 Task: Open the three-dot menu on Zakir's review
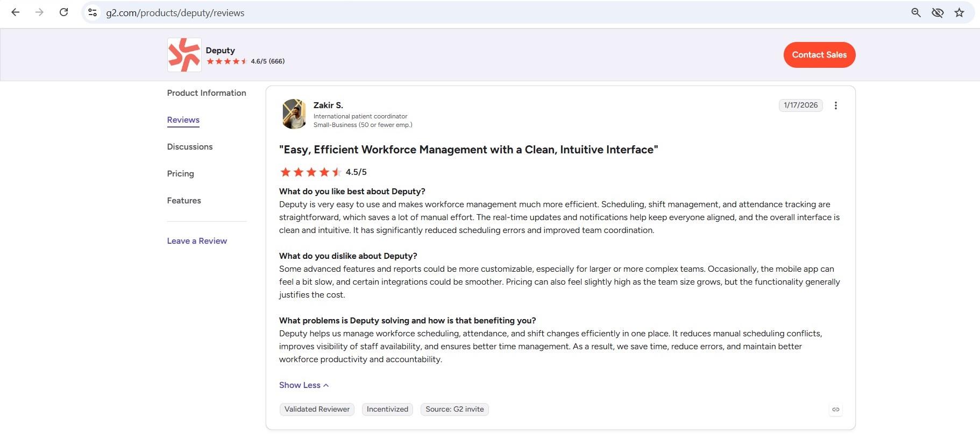pyautogui.click(x=835, y=105)
